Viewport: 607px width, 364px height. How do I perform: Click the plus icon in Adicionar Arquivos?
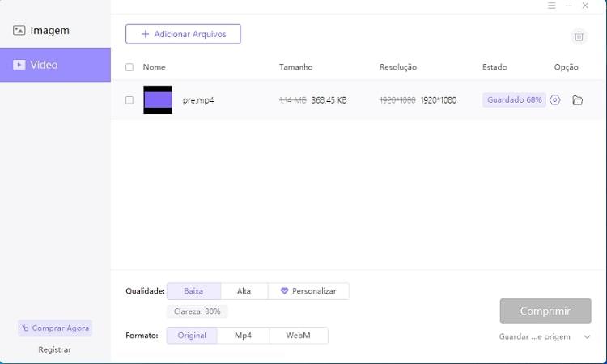[x=146, y=34]
